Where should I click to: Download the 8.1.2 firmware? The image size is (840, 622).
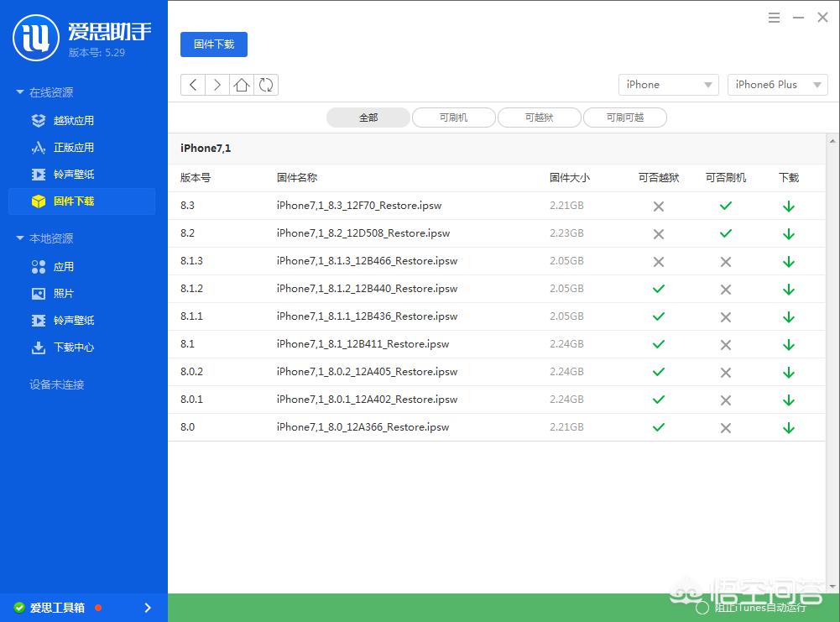pos(789,290)
